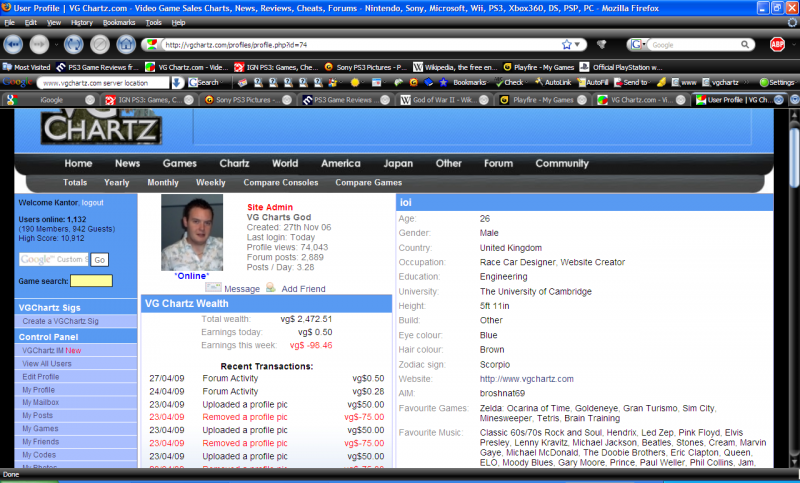The width and height of the screenshot is (800, 483).
Task: Open My Mailbox in Control Panel
Action: pyautogui.click(x=40, y=403)
